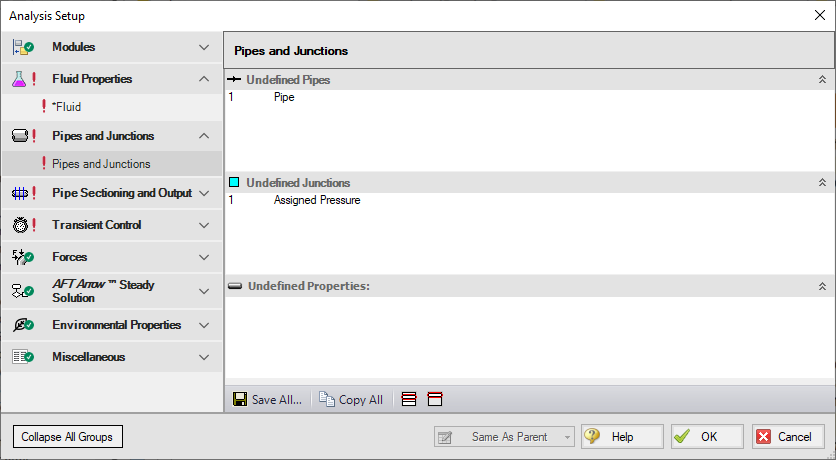Expand the Transient Control chevron
Viewport: 836px width, 460px height.
coord(204,225)
